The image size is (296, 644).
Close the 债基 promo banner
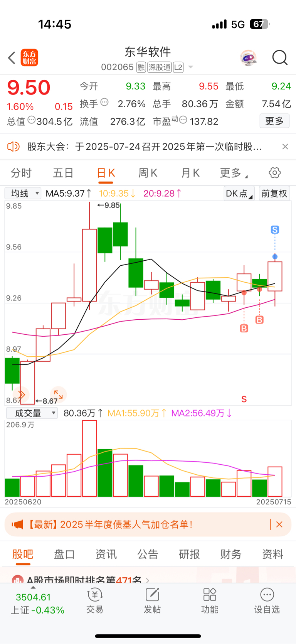[279, 524]
